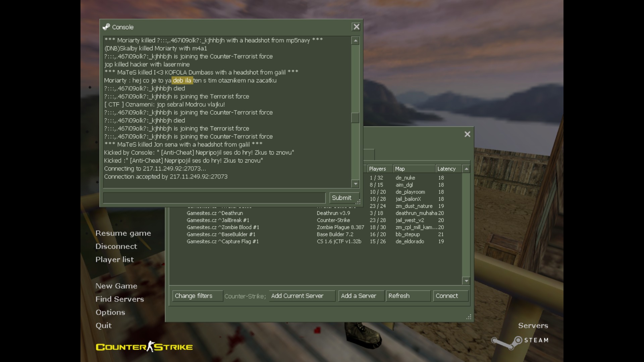The width and height of the screenshot is (644, 362).
Task: Click the '[ CTF ] Oznameni' console line
Action: [164, 105]
